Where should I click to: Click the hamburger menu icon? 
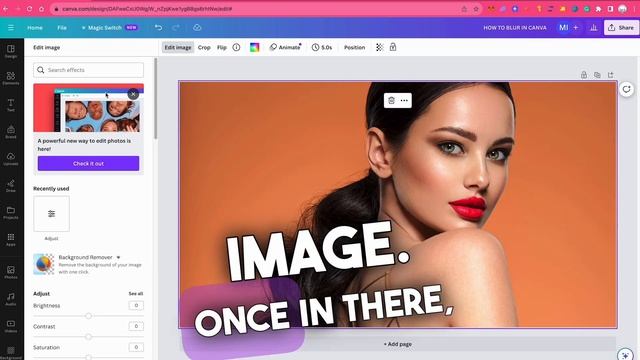point(11,27)
